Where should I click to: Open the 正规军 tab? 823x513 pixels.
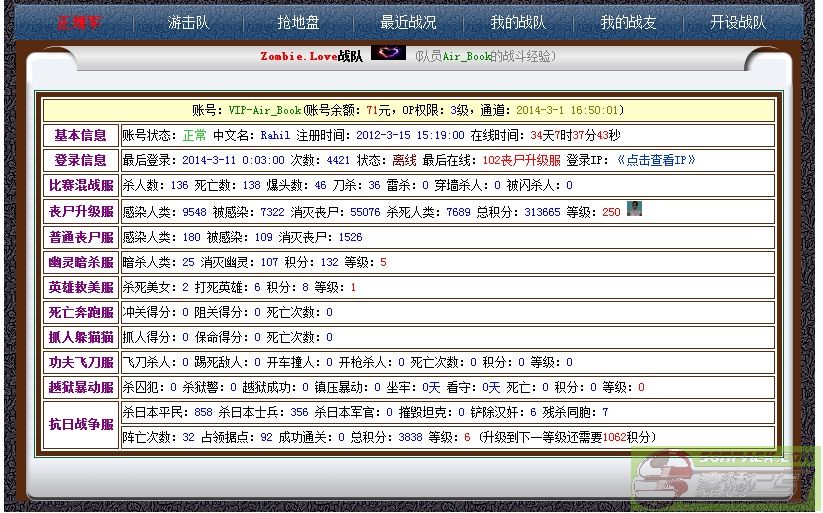point(79,22)
